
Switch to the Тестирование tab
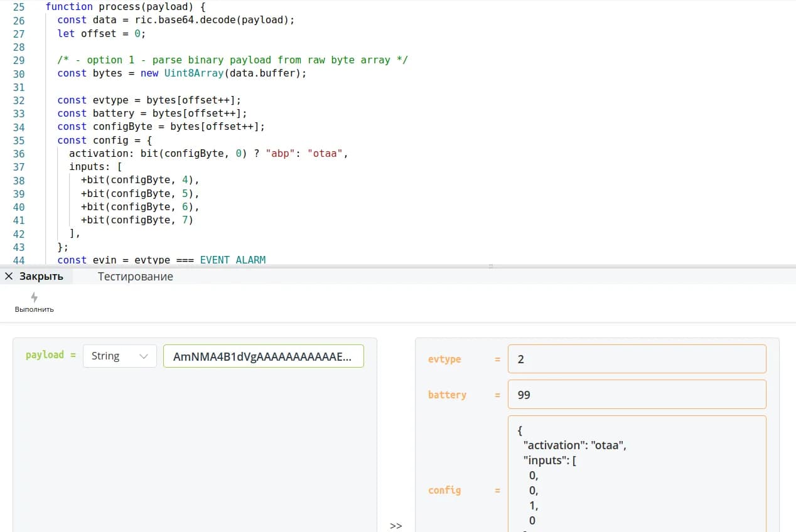(135, 276)
